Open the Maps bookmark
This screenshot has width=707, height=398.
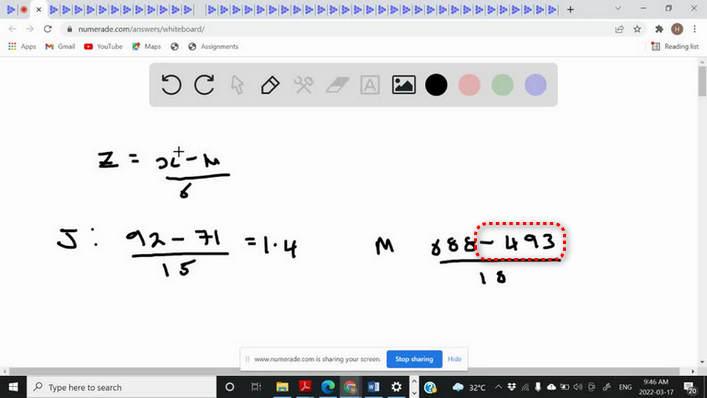tap(147, 46)
